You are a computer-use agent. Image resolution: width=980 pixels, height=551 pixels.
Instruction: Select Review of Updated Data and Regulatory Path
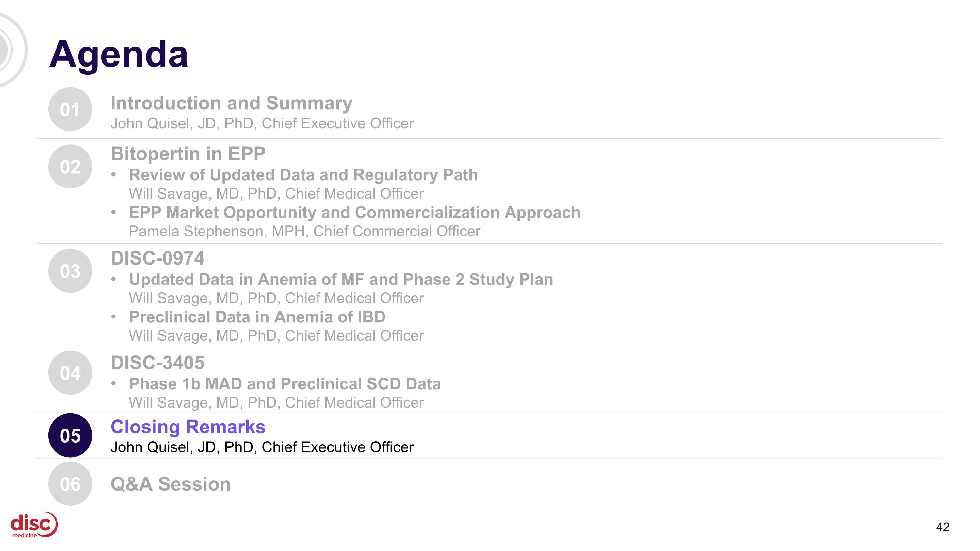(303, 175)
